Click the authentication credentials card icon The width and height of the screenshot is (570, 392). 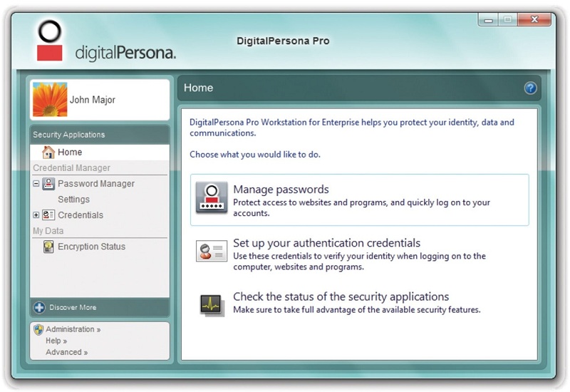(211, 251)
